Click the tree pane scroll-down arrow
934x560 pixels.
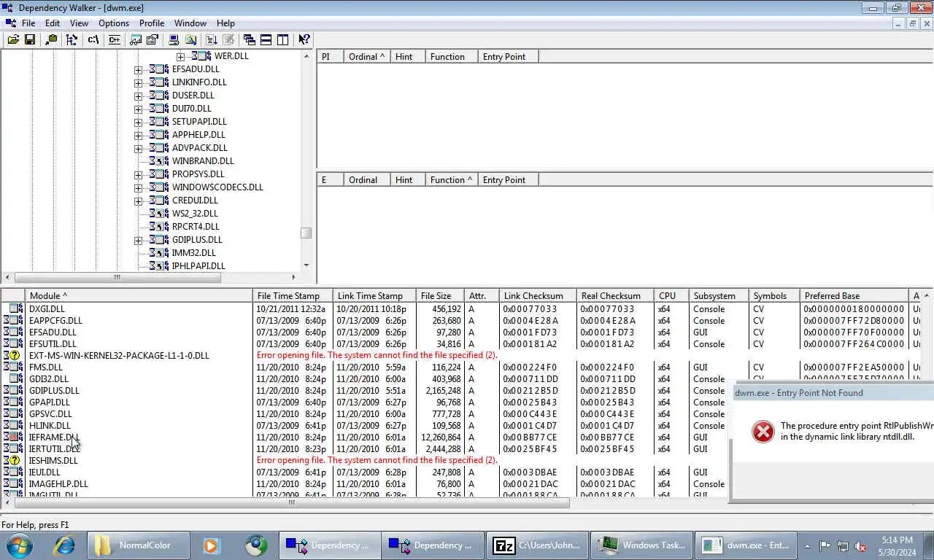306,265
